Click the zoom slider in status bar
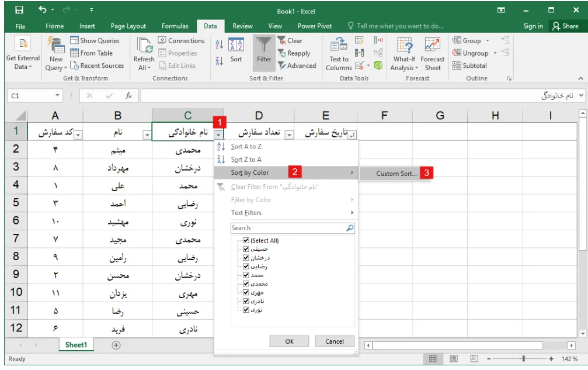The height and width of the screenshot is (370, 588). pos(523,358)
